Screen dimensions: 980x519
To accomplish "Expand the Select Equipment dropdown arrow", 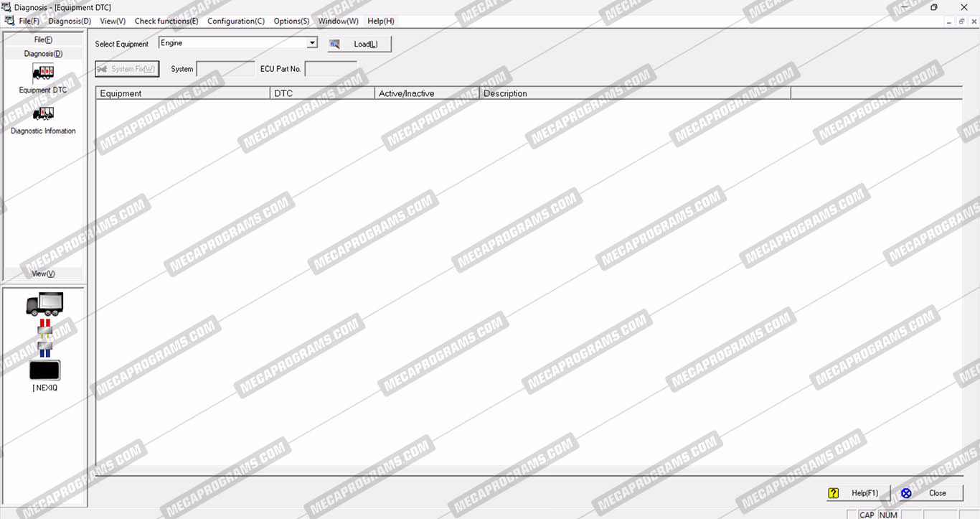I will [x=312, y=43].
